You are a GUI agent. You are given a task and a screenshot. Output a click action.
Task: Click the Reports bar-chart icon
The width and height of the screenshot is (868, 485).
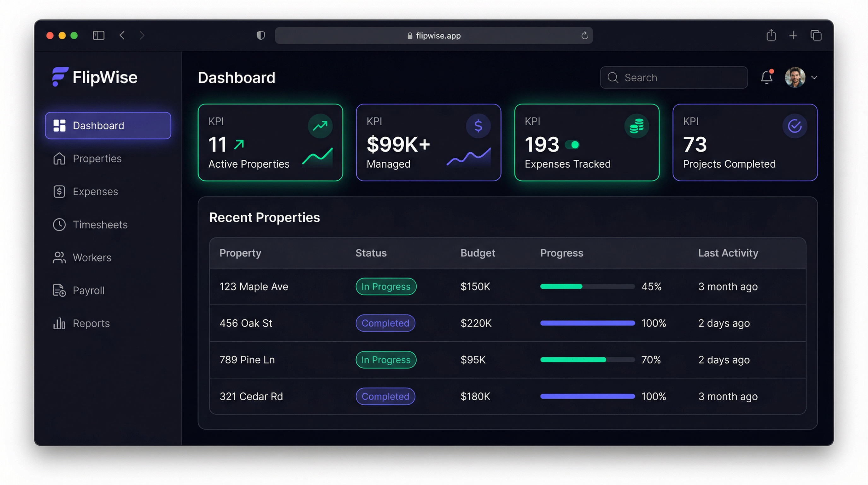coord(59,323)
